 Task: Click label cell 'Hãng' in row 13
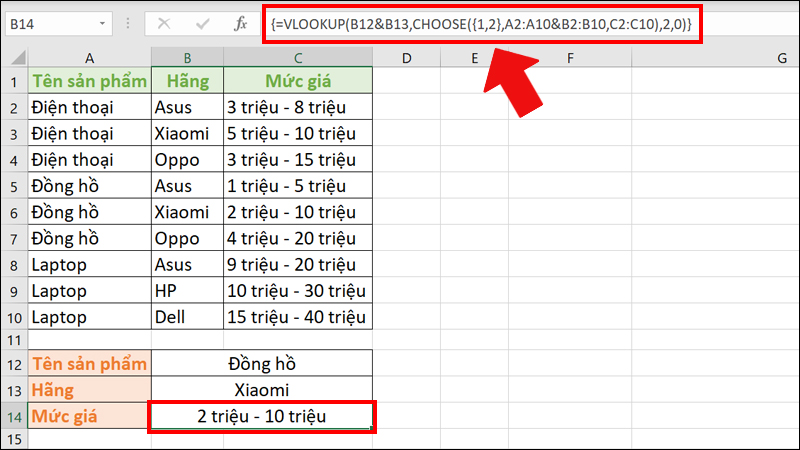(89, 390)
